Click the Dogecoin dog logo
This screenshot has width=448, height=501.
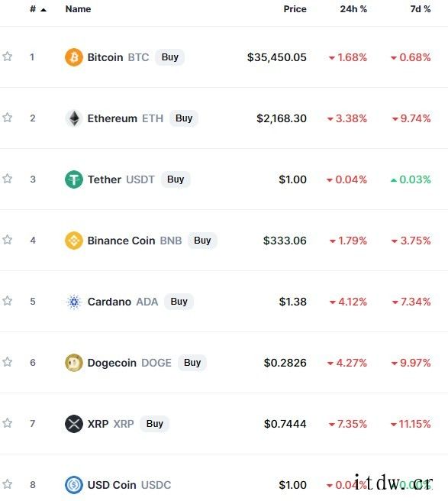coord(74,363)
